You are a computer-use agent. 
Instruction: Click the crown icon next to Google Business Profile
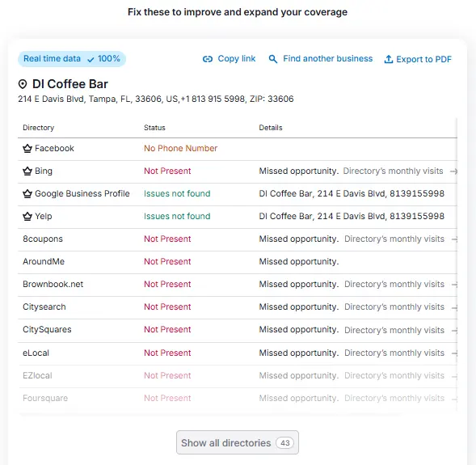[x=27, y=193]
